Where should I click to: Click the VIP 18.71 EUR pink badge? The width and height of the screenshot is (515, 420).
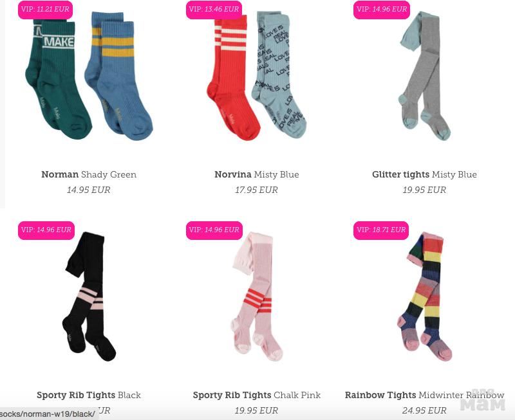click(381, 230)
